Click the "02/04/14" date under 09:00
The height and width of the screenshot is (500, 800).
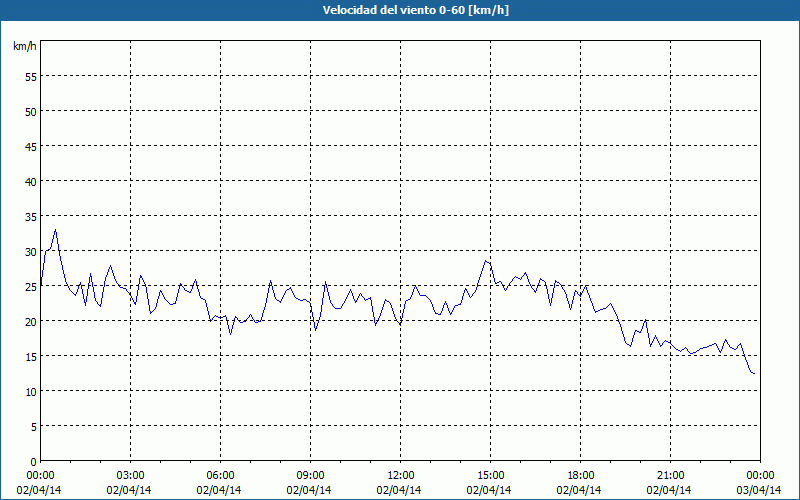point(309,490)
